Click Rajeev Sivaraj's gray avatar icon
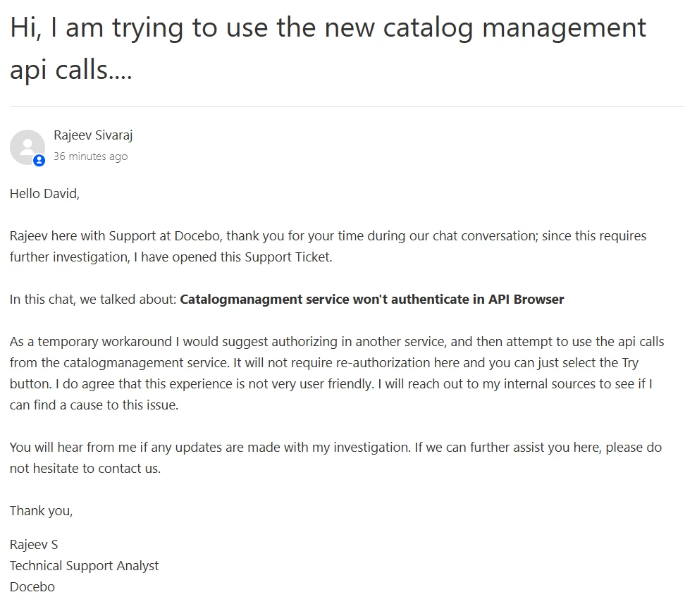This screenshot has height=616, width=697. point(27,147)
